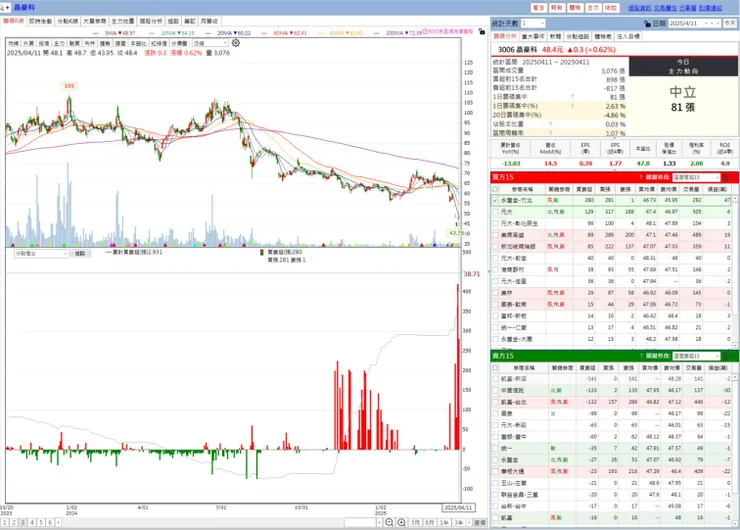Click the 5MA legend color line
Viewport: 740px width, 530px height.
coord(96,33)
